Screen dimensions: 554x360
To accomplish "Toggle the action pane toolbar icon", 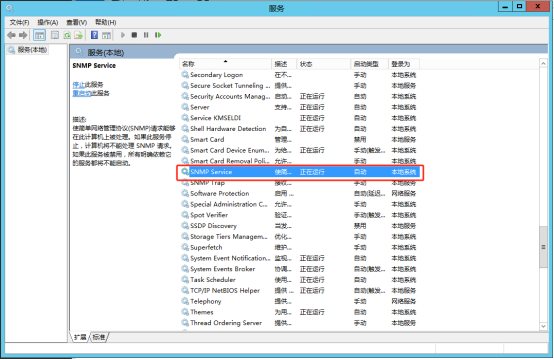I will tap(106, 35).
